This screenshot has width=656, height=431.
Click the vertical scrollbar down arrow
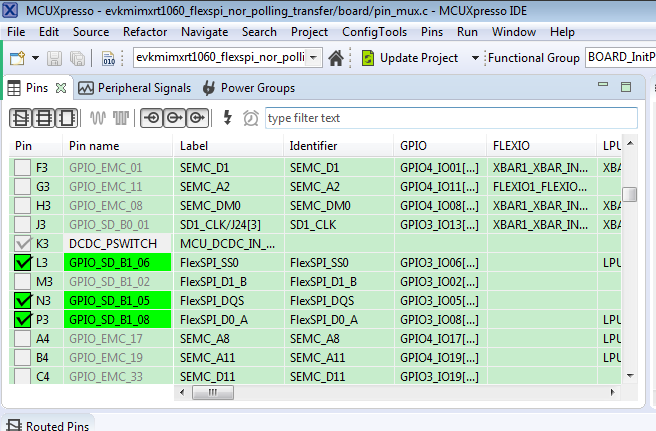click(x=630, y=376)
